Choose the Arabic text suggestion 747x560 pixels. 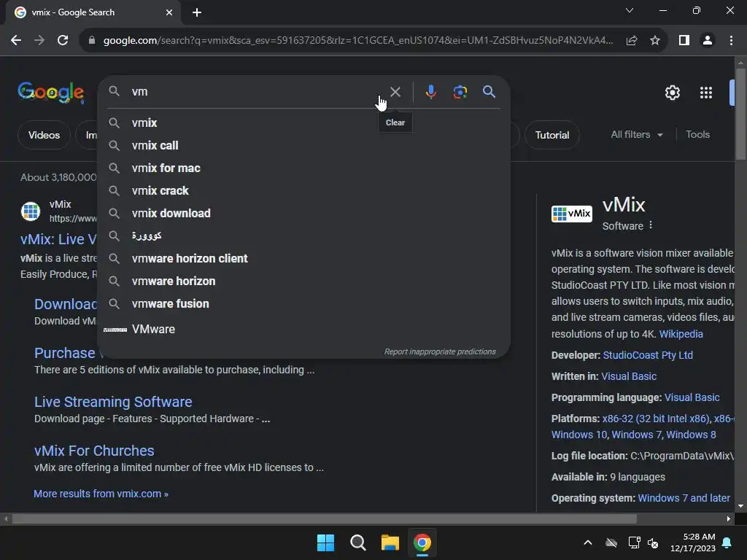pyautogui.click(x=303, y=236)
